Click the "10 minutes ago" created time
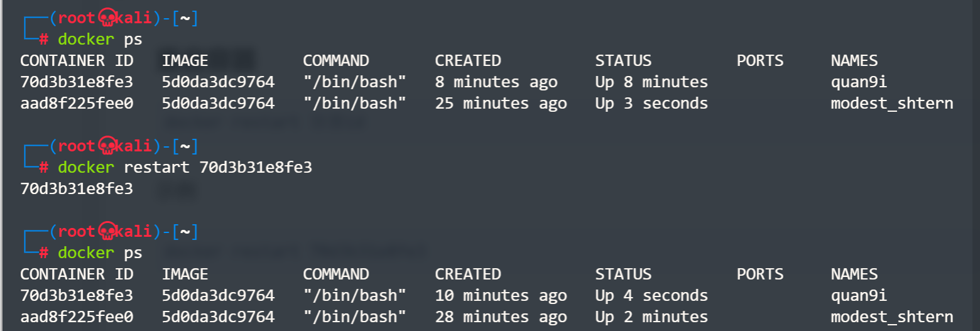 (x=501, y=296)
